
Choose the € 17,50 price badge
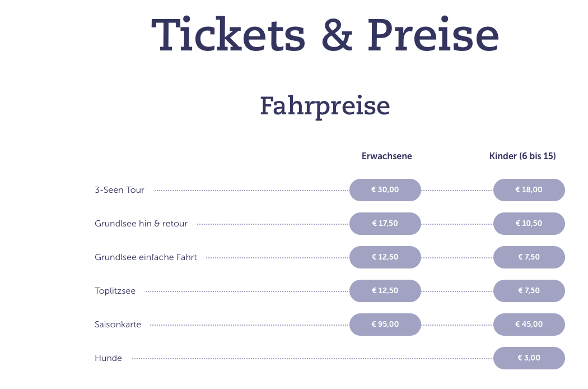pyautogui.click(x=385, y=224)
